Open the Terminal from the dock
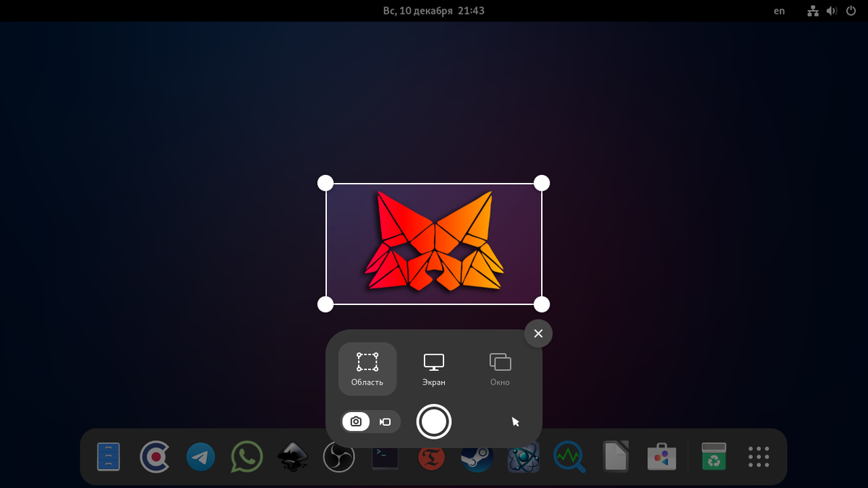The height and width of the screenshot is (488, 868). [x=385, y=458]
